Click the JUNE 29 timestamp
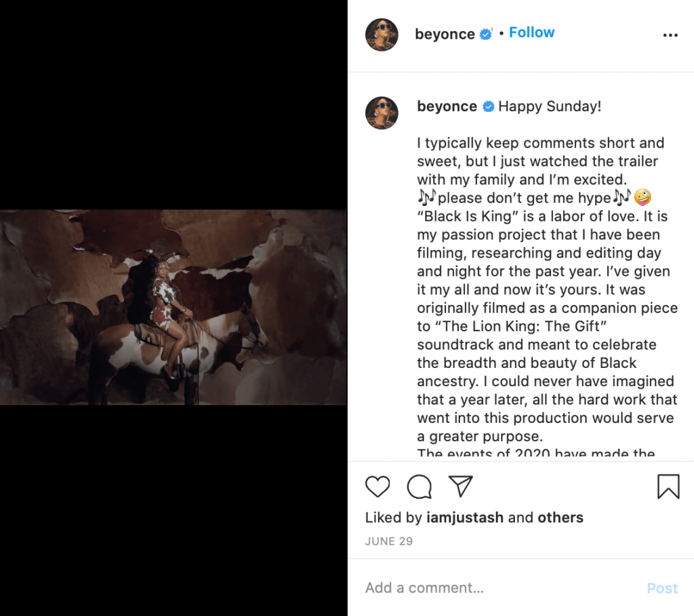This screenshot has height=616, width=694. (x=388, y=541)
